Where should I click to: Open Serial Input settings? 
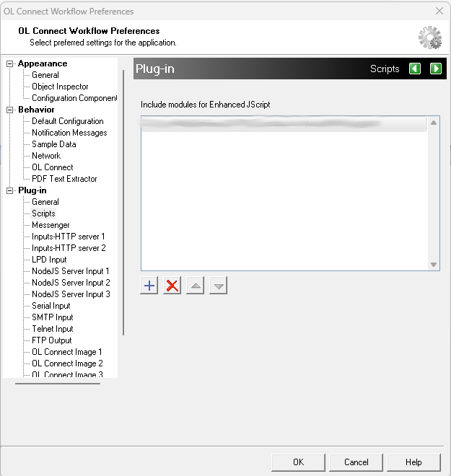(x=51, y=306)
